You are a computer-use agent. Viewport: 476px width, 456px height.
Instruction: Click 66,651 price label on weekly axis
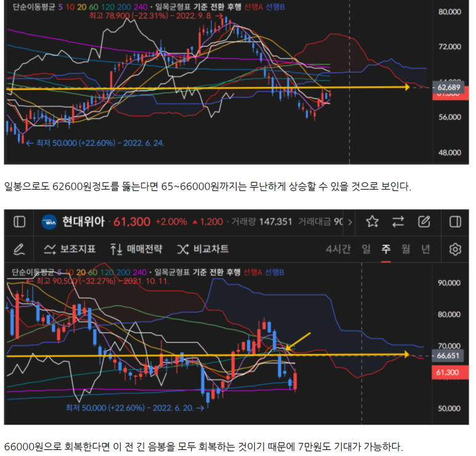(x=448, y=356)
